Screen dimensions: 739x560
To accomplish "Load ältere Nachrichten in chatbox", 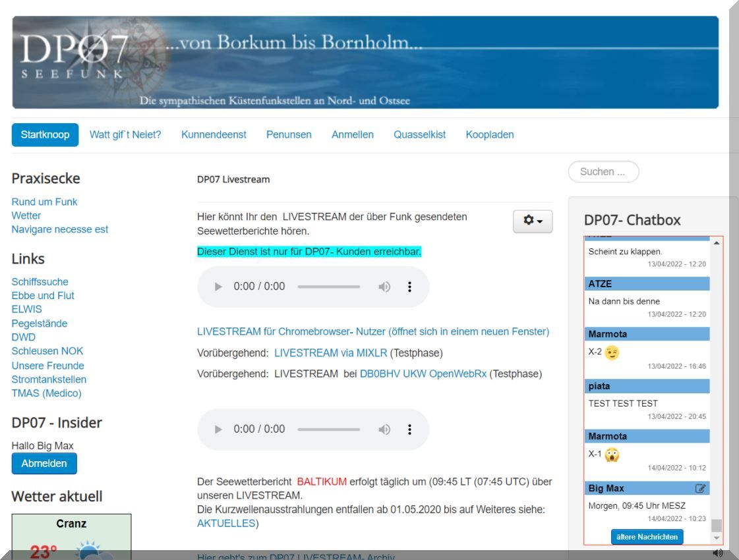I will [x=647, y=537].
